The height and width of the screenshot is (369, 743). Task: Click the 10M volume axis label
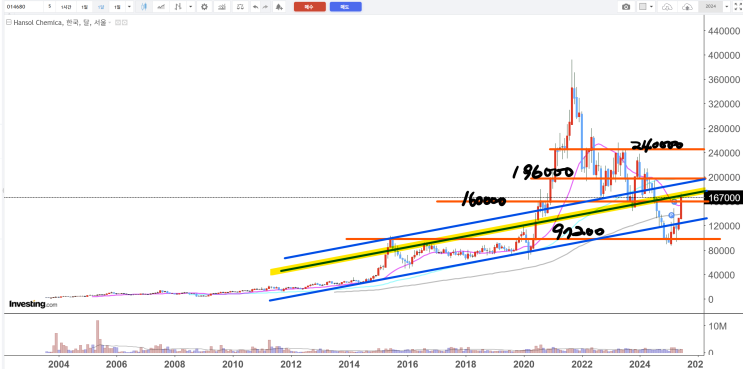tap(718, 327)
